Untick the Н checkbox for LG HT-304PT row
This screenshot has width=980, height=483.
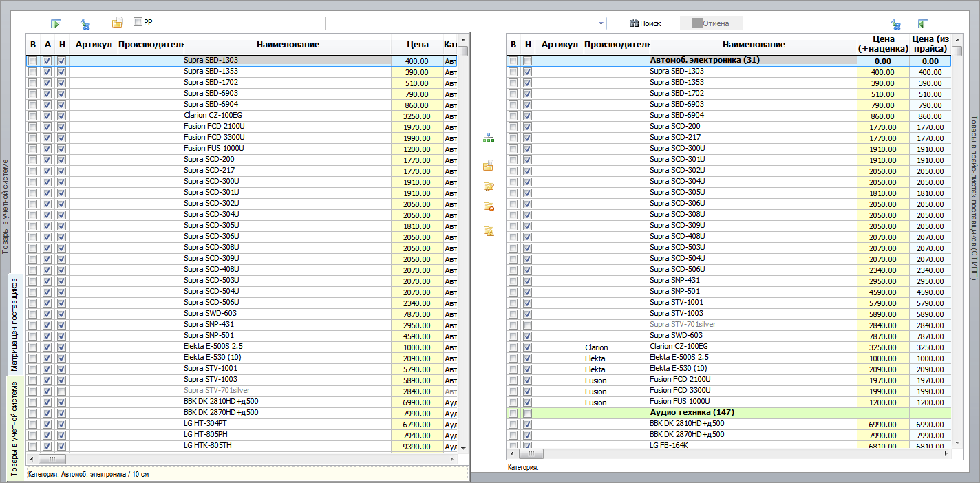tap(62, 425)
